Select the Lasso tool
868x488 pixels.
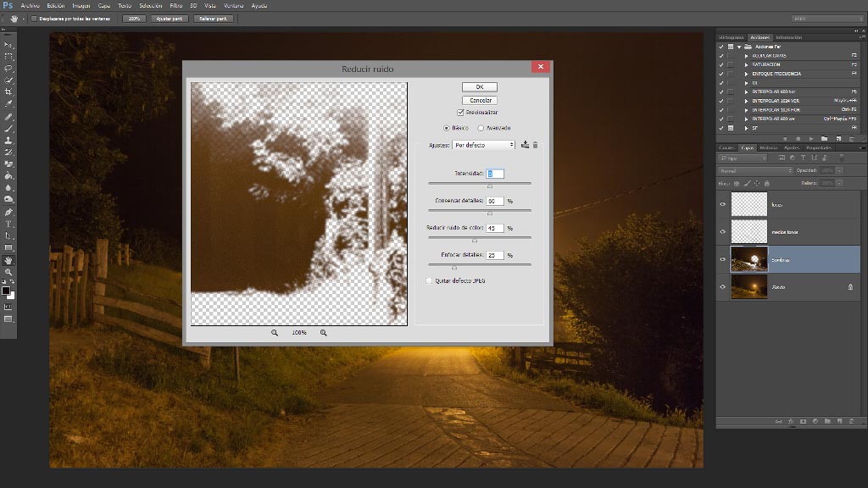(8, 69)
